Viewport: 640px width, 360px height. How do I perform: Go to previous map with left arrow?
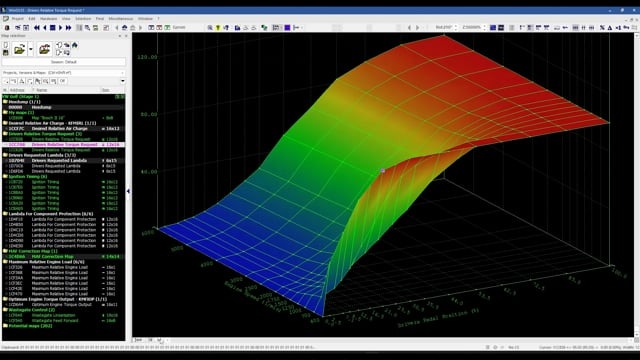44,28
